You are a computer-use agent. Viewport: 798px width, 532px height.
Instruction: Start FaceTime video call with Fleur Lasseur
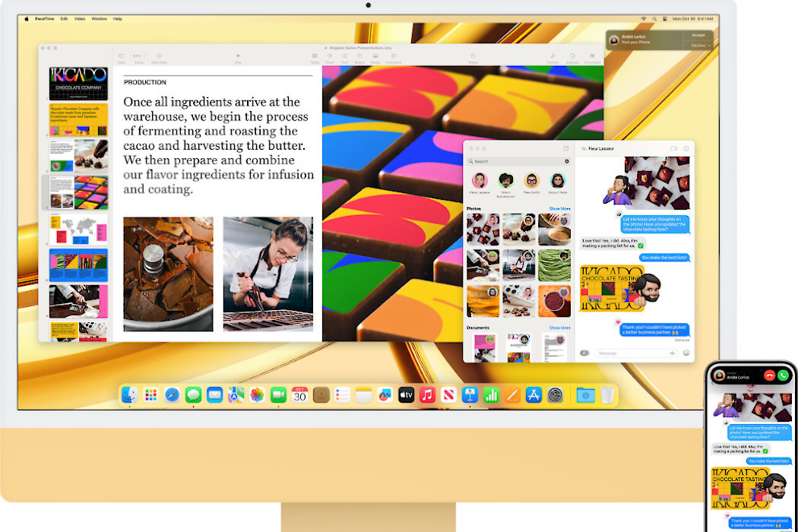(673, 148)
